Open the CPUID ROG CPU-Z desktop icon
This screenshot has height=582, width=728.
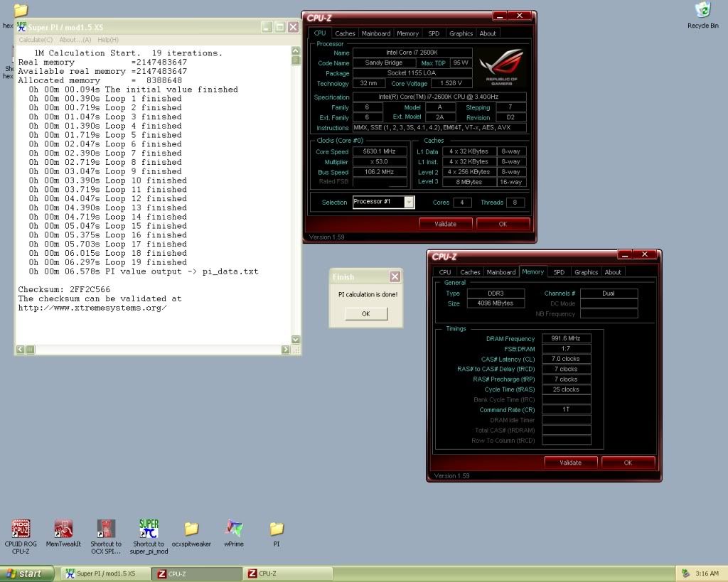point(21,529)
